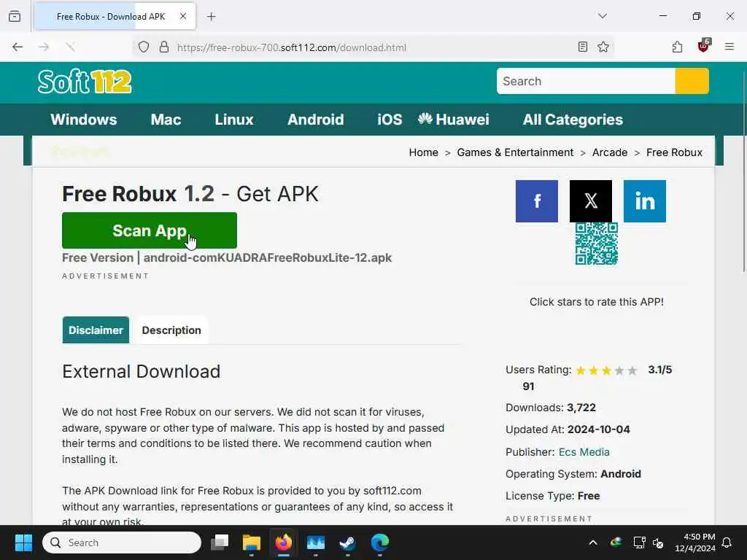Show hidden system tray icons
This screenshot has width=747, height=560.
click(x=592, y=542)
